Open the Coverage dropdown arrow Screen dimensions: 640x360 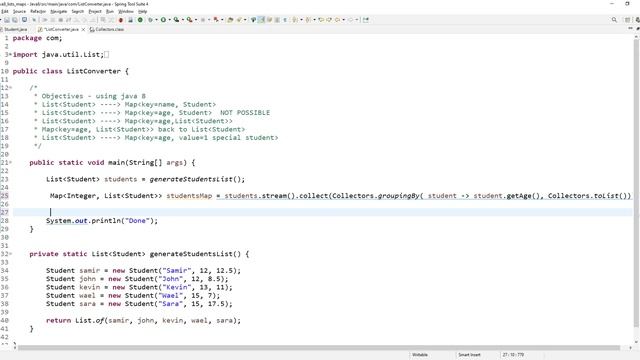(x=182, y=20)
